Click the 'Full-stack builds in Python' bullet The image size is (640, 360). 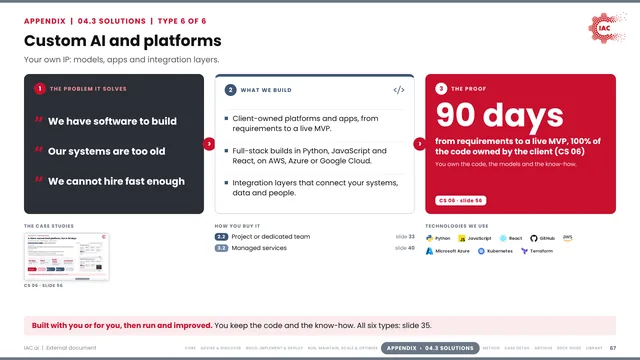tap(309, 156)
